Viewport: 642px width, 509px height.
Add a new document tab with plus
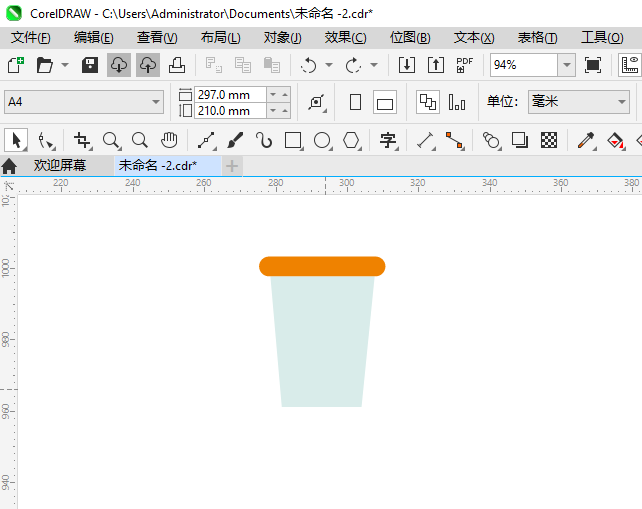232,166
